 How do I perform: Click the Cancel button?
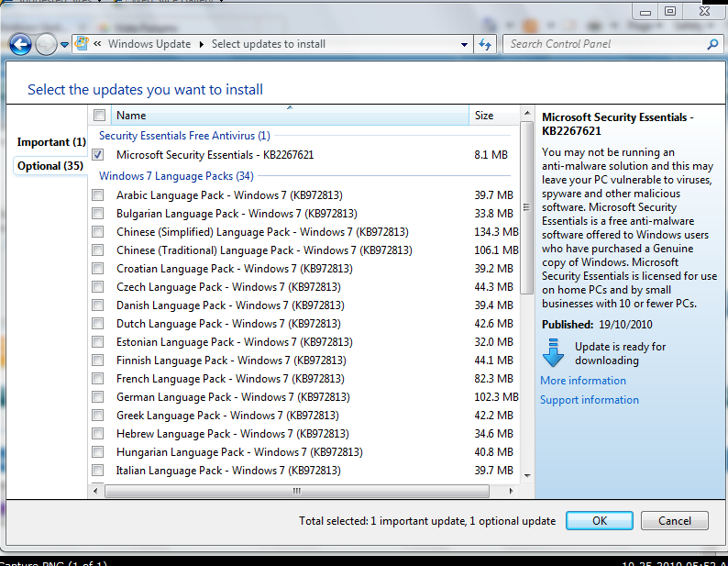pos(675,520)
